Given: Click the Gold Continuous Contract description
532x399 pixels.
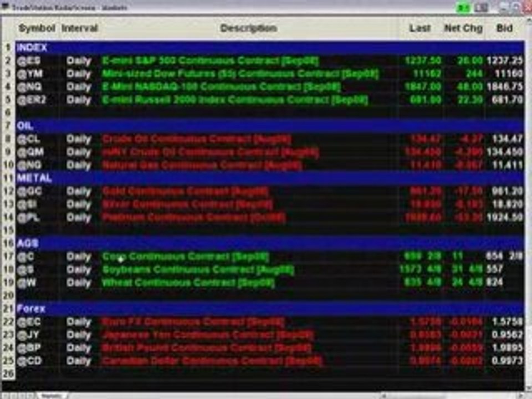Looking at the screenshot, I should tap(185, 191).
